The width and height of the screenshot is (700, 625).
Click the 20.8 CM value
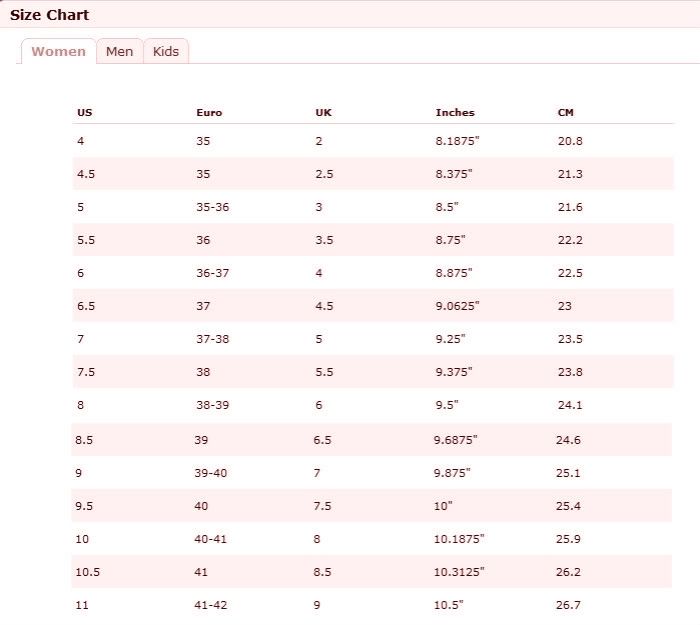coord(570,141)
